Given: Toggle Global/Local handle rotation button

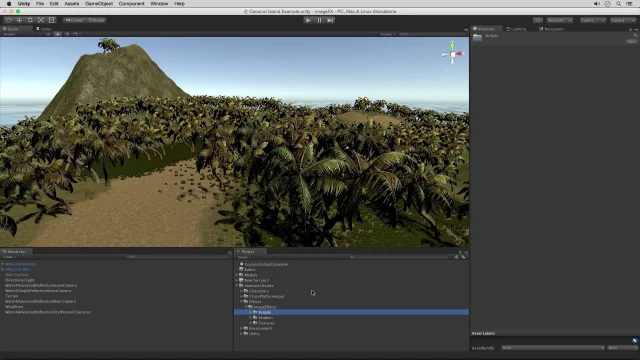Looking at the screenshot, I should [96, 20].
